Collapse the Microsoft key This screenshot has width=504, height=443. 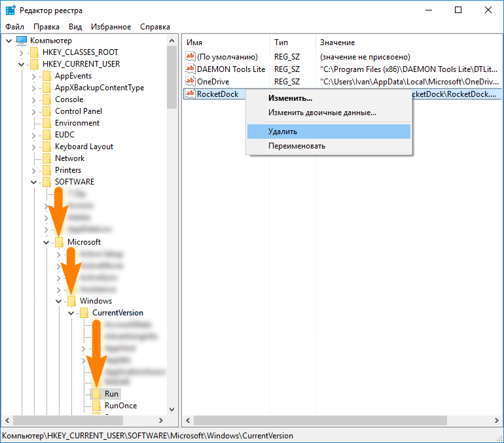click(x=46, y=242)
